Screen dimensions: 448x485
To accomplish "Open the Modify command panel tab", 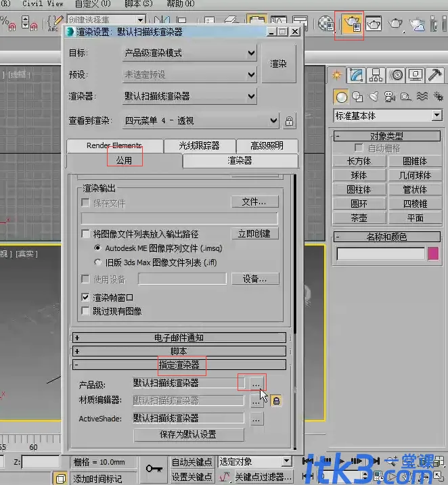I will 357,75.
